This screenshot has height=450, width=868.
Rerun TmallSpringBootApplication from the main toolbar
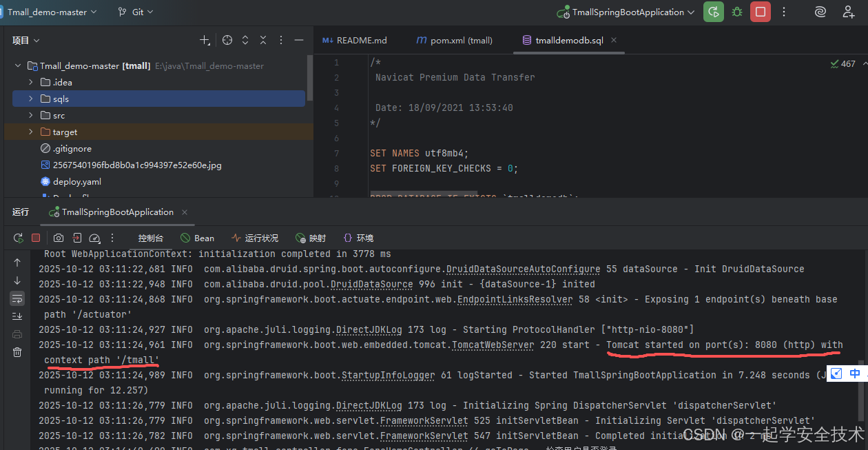[714, 12]
